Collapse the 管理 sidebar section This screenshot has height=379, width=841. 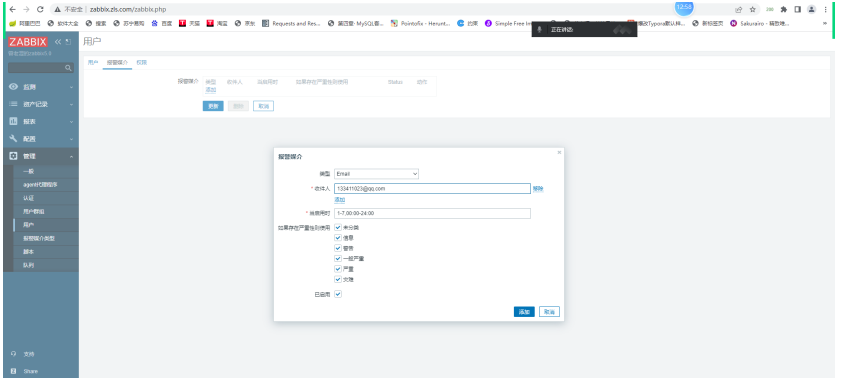(41, 156)
